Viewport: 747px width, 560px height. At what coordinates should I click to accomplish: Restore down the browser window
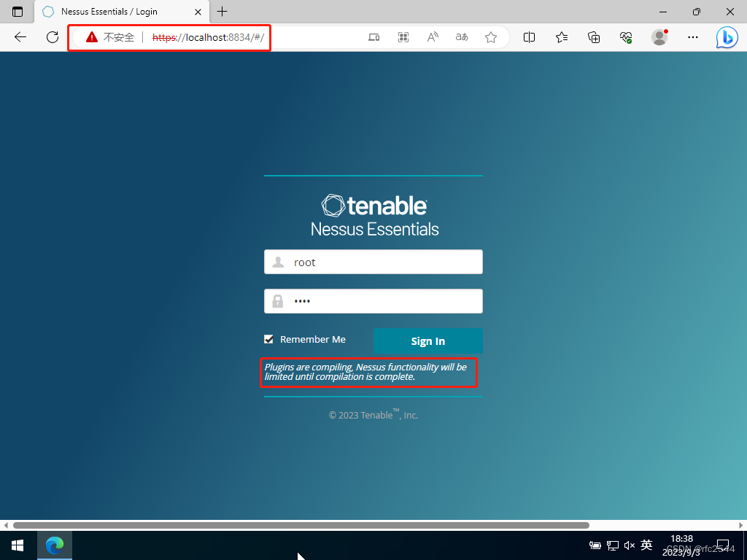(x=697, y=12)
